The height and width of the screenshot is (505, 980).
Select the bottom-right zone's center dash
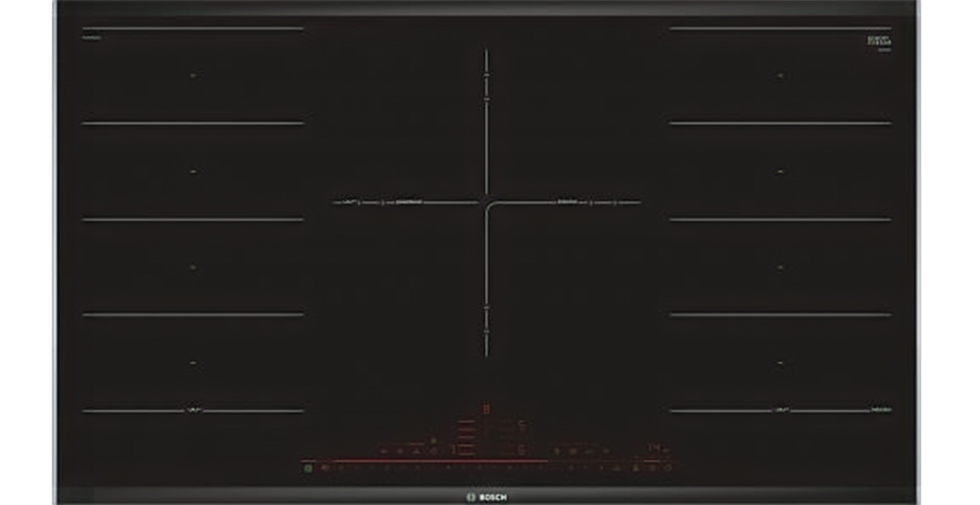pyautogui.click(x=780, y=363)
